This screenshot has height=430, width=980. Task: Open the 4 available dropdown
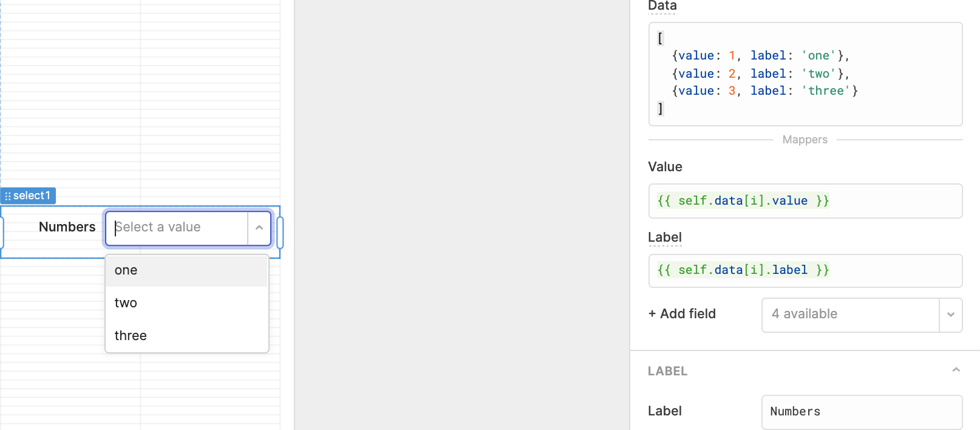(x=851, y=315)
